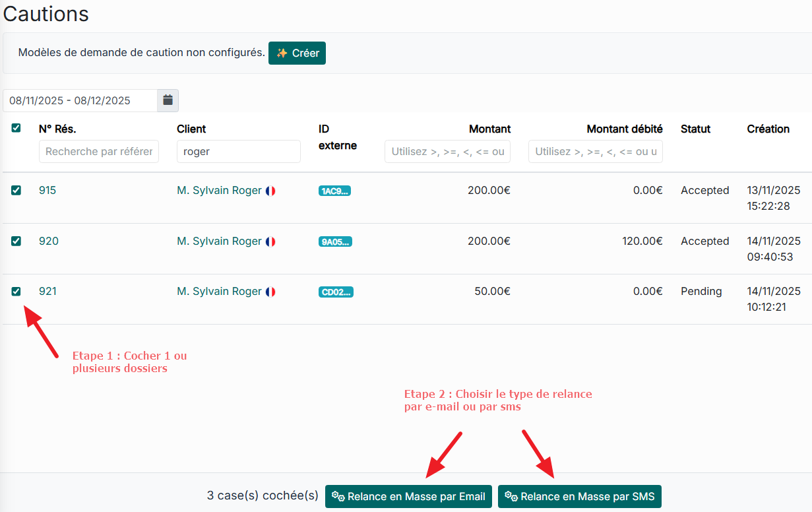This screenshot has width=812, height=512.
Task: Click the Montant débité filter field
Action: (595, 151)
